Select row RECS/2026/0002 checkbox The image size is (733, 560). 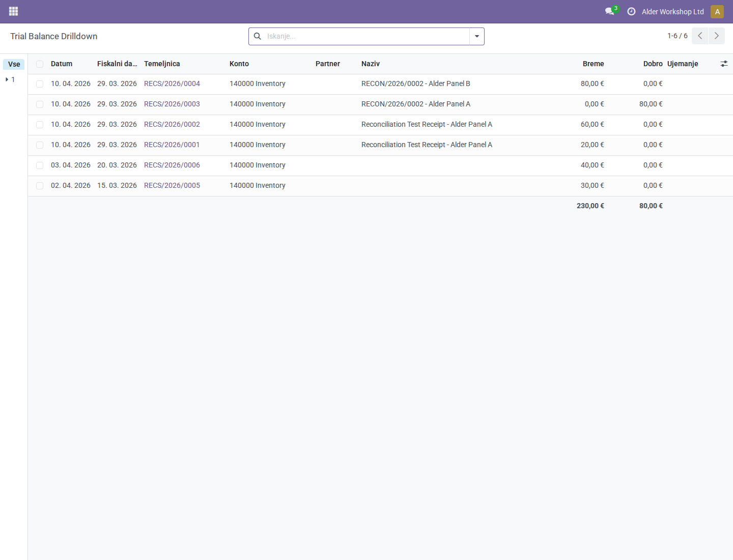[x=40, y=125]
